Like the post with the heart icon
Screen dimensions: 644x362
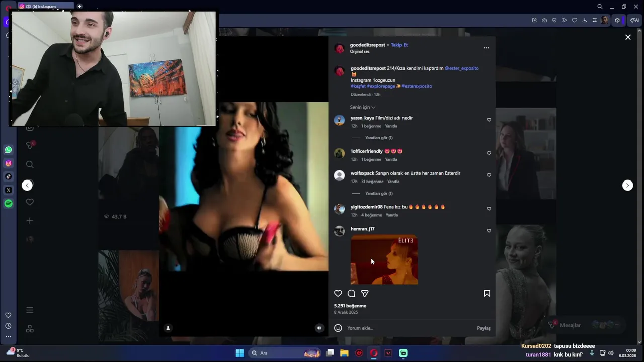click(338, 293)
